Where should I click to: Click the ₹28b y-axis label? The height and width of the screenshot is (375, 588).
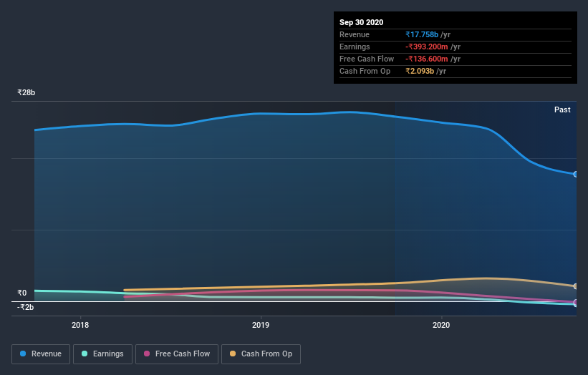tap(26, 92)
